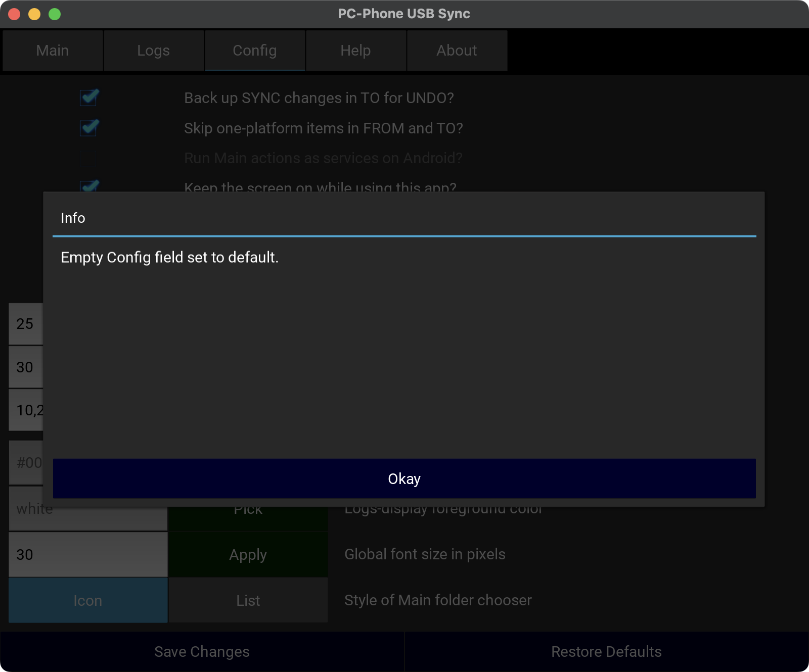Go to the Help tab
809x672 pixels.
point(355,51)
